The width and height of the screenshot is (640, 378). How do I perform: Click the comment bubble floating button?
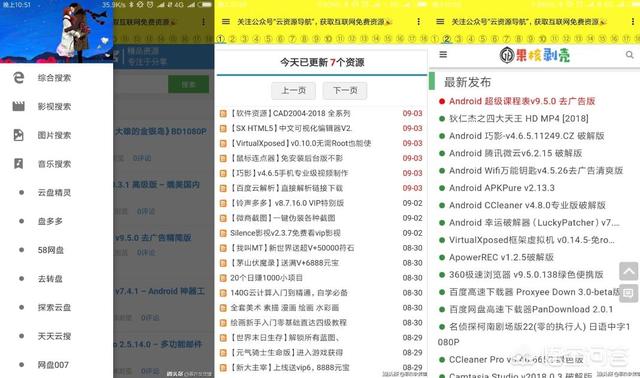629,293
